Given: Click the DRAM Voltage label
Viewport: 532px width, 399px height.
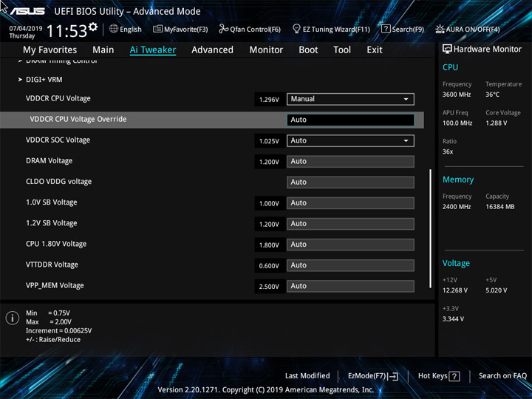Looking at the screenshot, I should coord(50,161).
